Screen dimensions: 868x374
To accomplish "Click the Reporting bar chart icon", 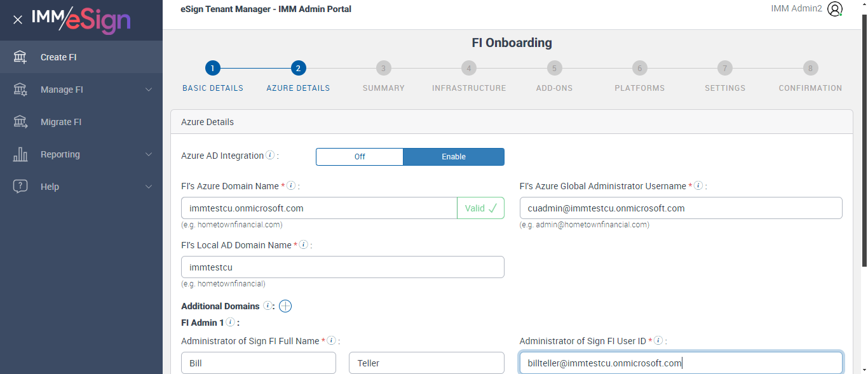I will click(x=20, y=154).
